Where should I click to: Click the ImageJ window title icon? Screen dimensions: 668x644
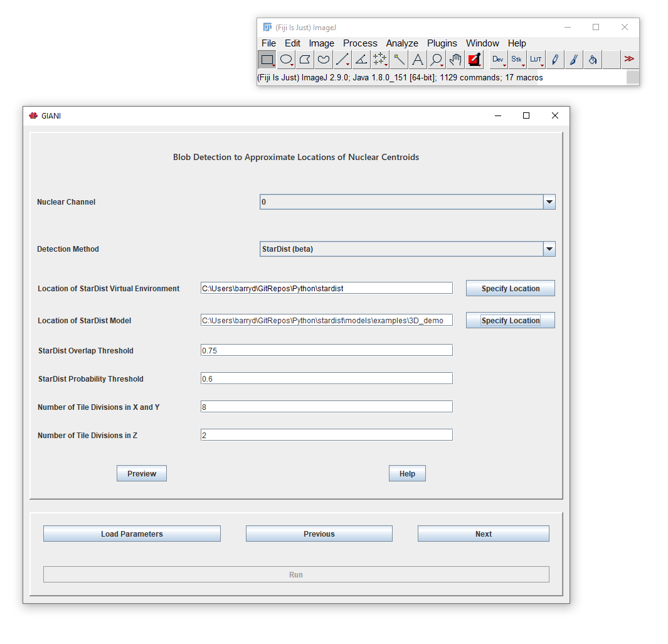(x=267, y=27)
